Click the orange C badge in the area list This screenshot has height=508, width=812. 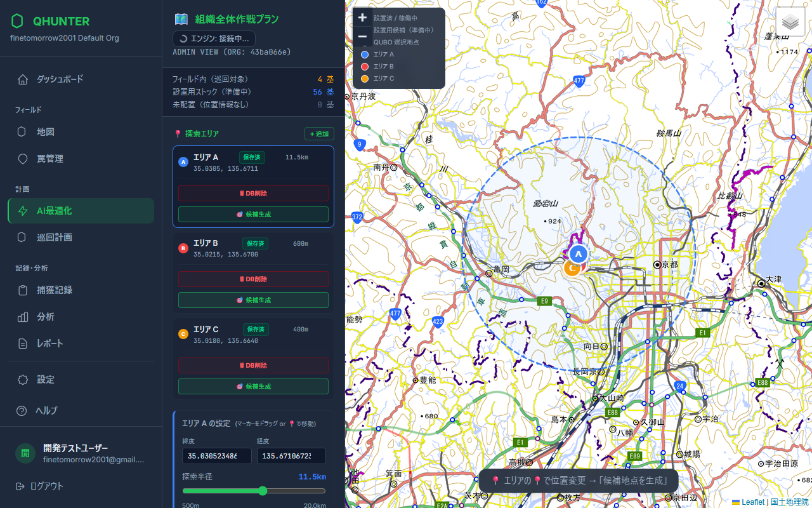pos(183,334)
